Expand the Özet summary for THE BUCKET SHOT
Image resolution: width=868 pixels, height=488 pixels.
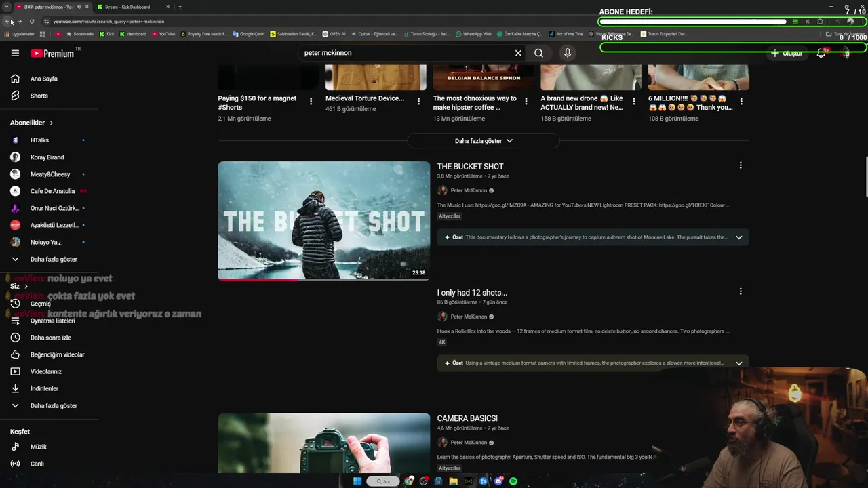point(739,237)
